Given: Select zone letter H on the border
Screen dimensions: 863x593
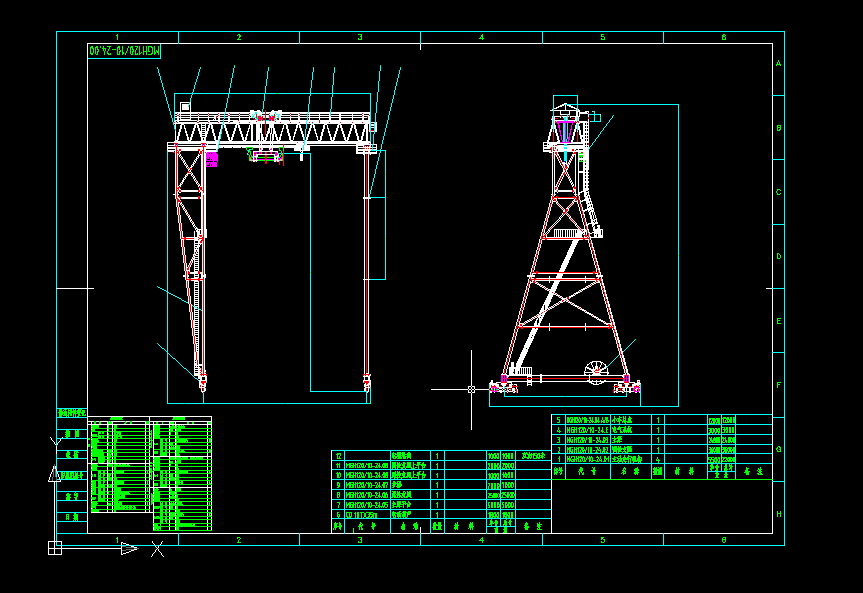Looking at the screenshot, I should (778, 514).
